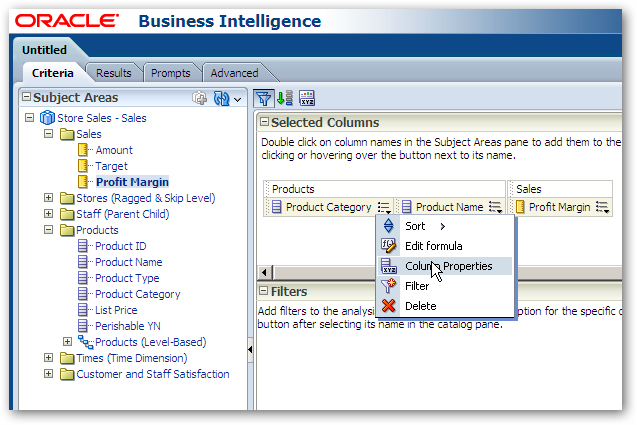637x425 pixels.
Task: Click the pane splitter collapse arrow
Action: click(x=250, y=349)
